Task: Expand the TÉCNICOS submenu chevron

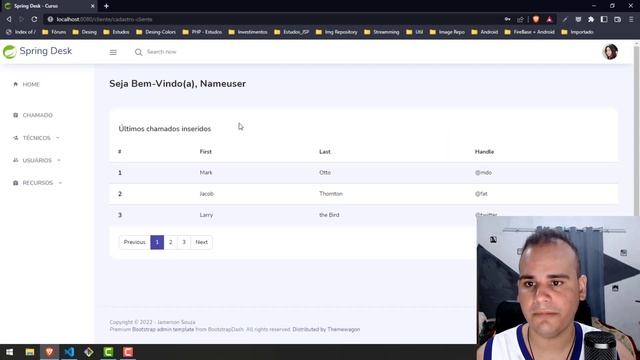Action: coord(58,138)
